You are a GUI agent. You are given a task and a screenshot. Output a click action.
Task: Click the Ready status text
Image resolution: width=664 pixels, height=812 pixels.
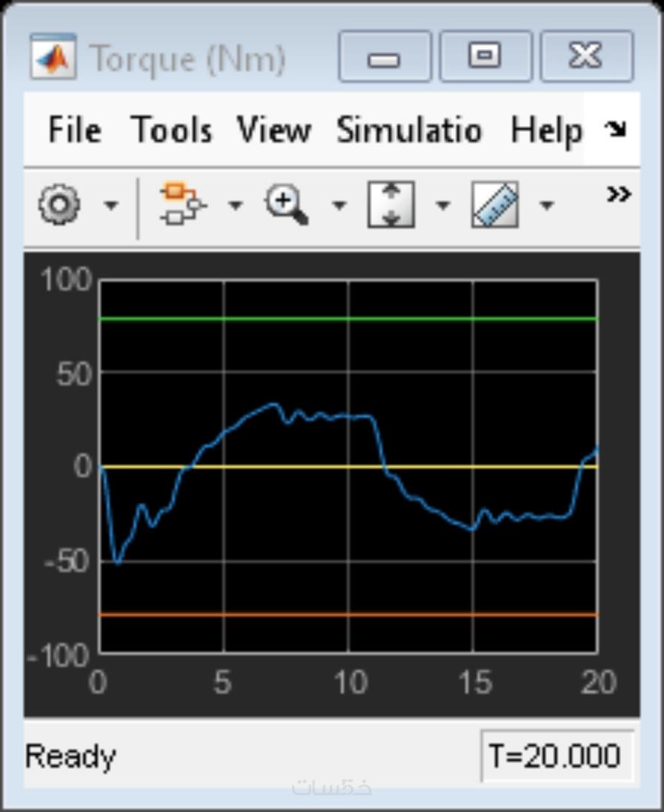70,757
